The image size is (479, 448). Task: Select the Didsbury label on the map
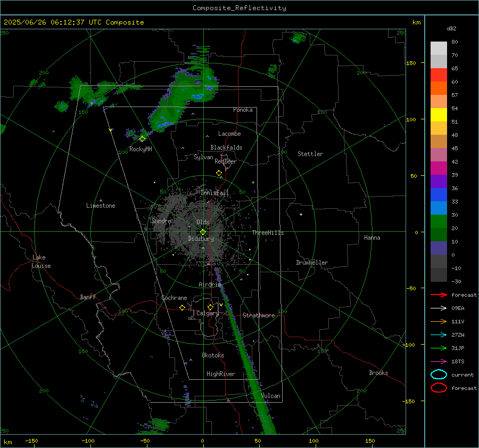[x=201, y=239]
